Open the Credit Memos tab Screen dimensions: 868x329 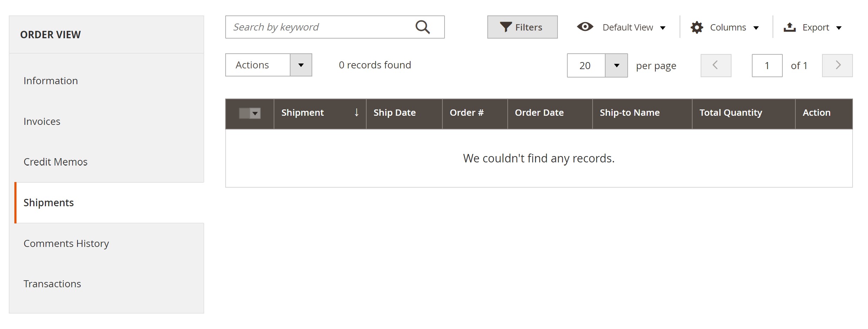pyautogui.click(x=55, y=162)
